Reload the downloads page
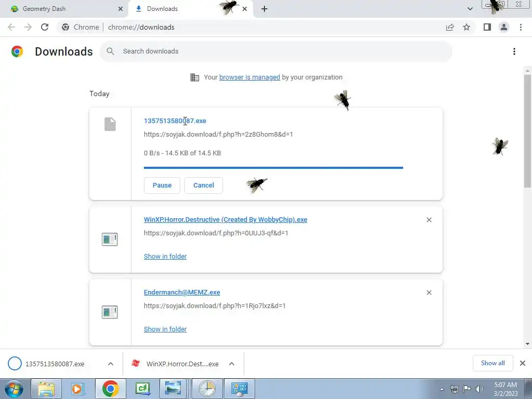Screen dimensions: 532x399 45,27
